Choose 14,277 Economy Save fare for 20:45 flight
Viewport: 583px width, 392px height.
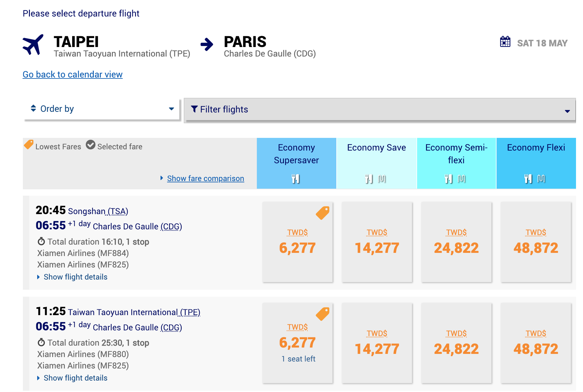pos(377,242)
